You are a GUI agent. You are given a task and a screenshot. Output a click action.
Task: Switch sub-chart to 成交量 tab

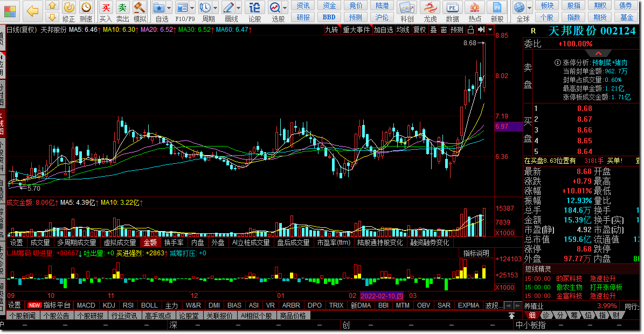click(40, 242)
